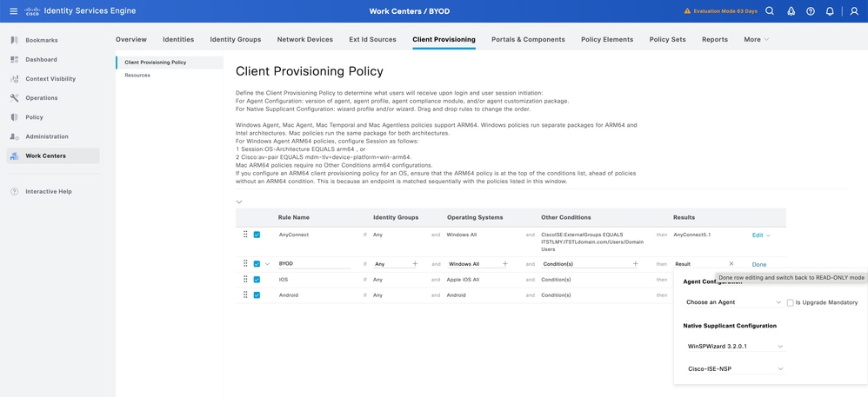Toggle the BYOD rule checkbox

click(x=257, y=264)
